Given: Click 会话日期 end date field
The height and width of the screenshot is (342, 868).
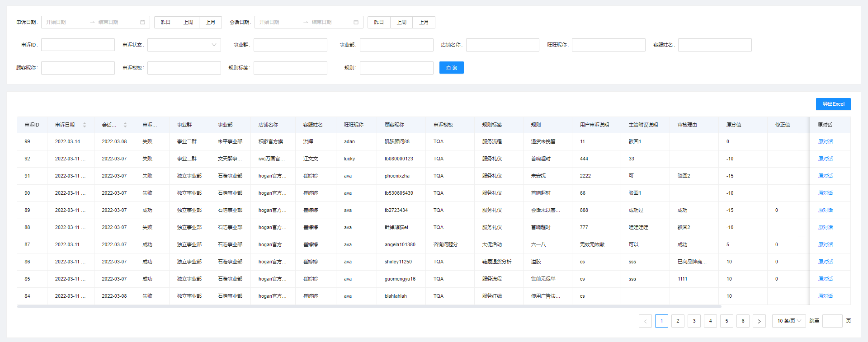Looking at the screenshot, I should click(331, 22).
